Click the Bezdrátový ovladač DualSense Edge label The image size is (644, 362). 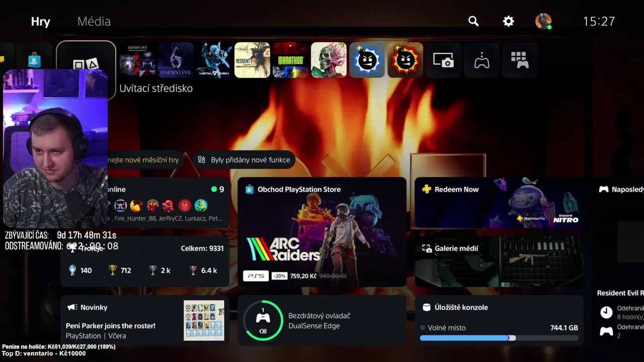pyautogui.click(x=319, y=321)
